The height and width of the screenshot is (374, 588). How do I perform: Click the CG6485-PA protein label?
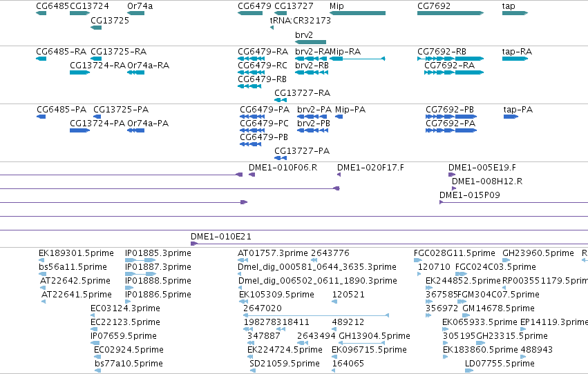point(61,110)
